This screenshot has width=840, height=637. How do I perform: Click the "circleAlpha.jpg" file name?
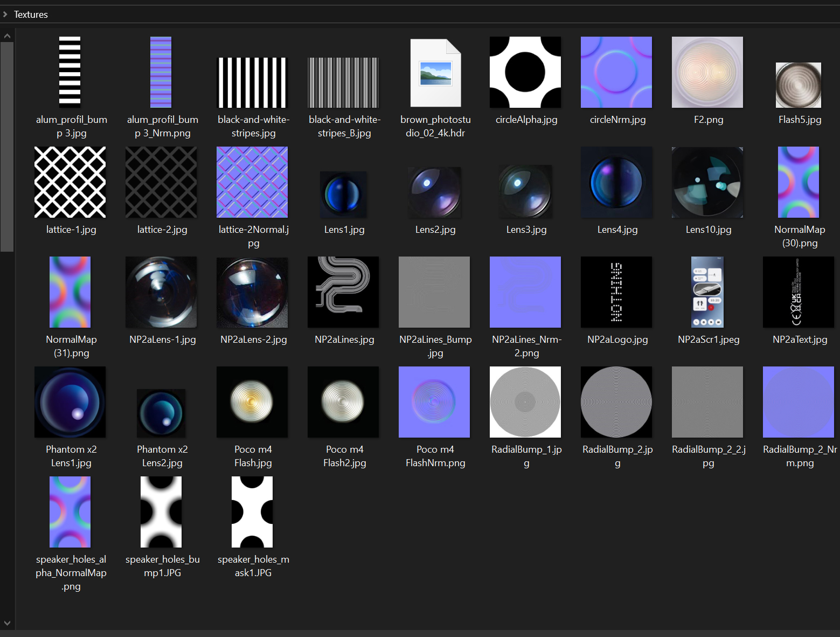(526, 120)
